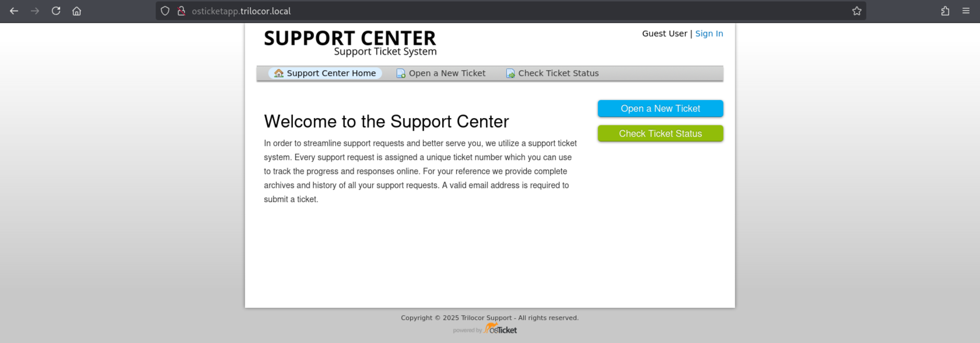The image size is (980, 343).
Task: Go back with the browser back arrow
Action: 14,11
